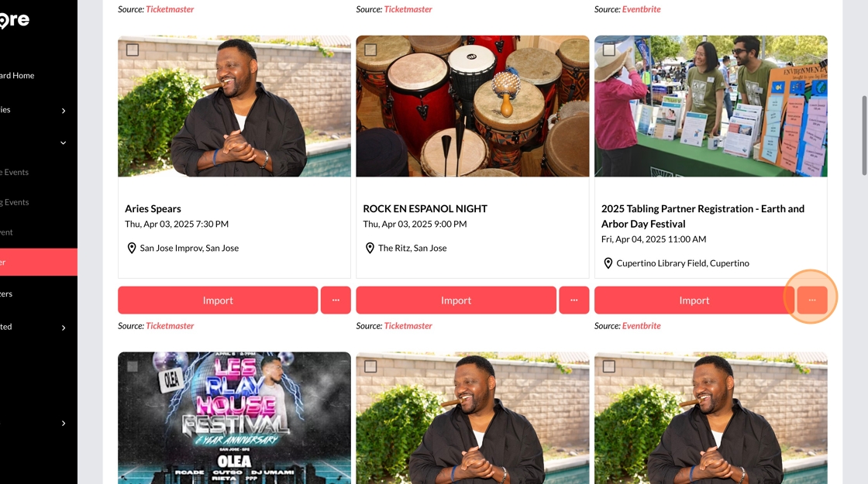This screenshot has height=484, width=868.
Task: Click location pin for Cupertino Library Field
Action: tap(608, 263)
